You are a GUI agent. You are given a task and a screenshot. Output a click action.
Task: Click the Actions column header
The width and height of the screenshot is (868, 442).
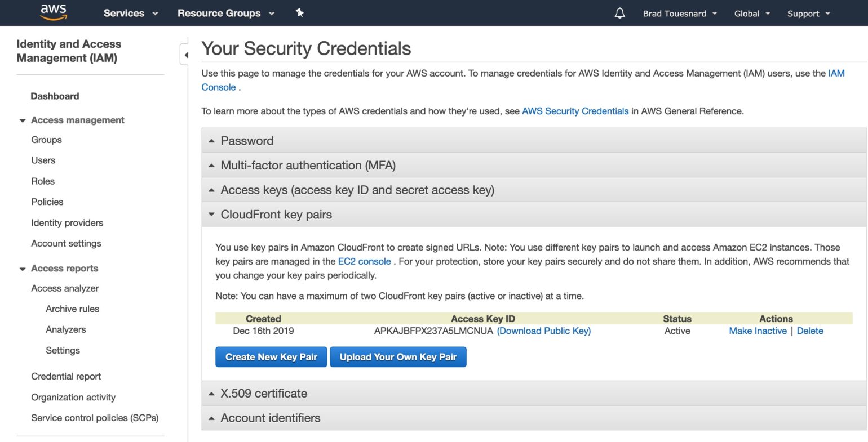coord(776,319)
